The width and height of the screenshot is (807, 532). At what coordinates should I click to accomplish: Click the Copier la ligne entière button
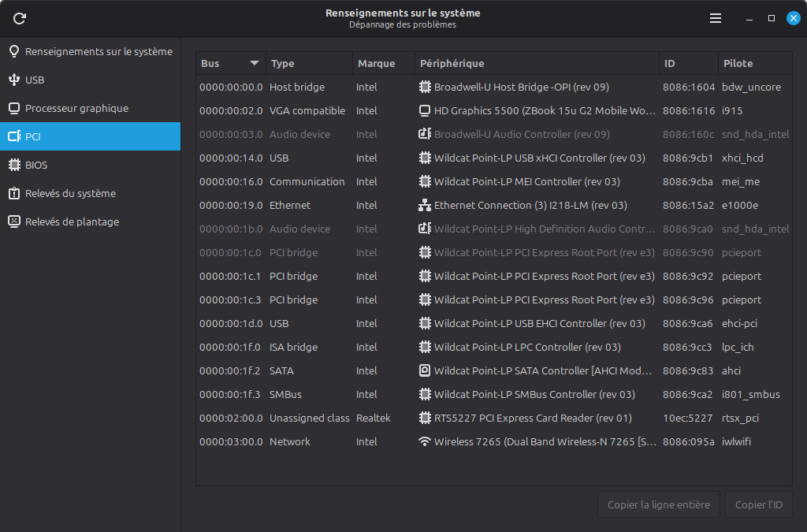(658, 504)
